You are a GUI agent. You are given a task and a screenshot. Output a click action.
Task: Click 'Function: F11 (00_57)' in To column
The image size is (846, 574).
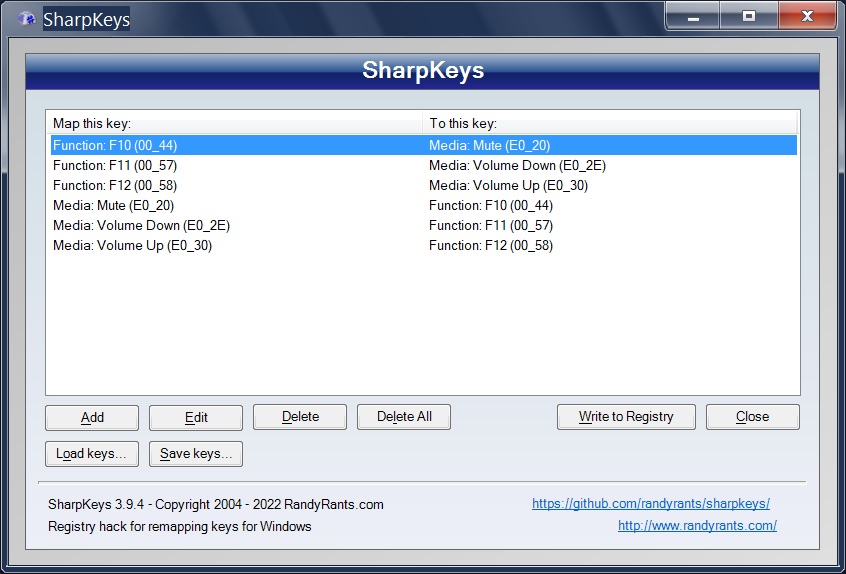click(491, 225)
